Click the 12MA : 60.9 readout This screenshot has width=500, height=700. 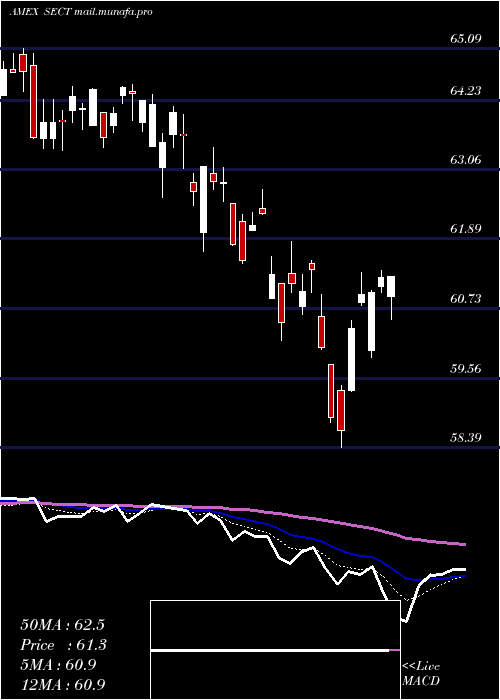(62, 684)
